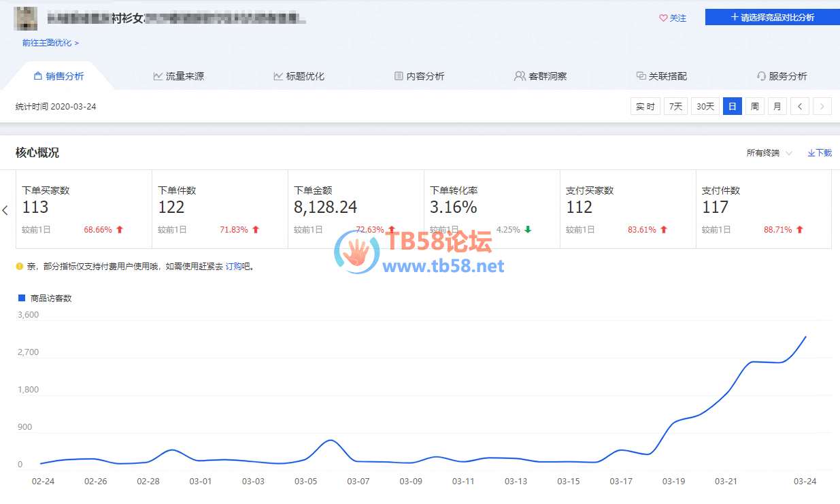Click the download icon in 核心概况

tap(811, 153)
